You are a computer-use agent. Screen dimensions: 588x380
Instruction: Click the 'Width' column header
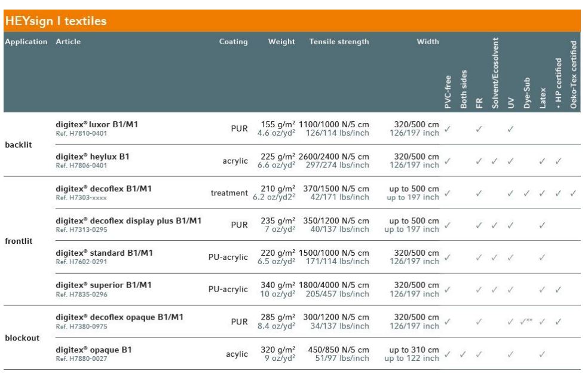[428, 42]
